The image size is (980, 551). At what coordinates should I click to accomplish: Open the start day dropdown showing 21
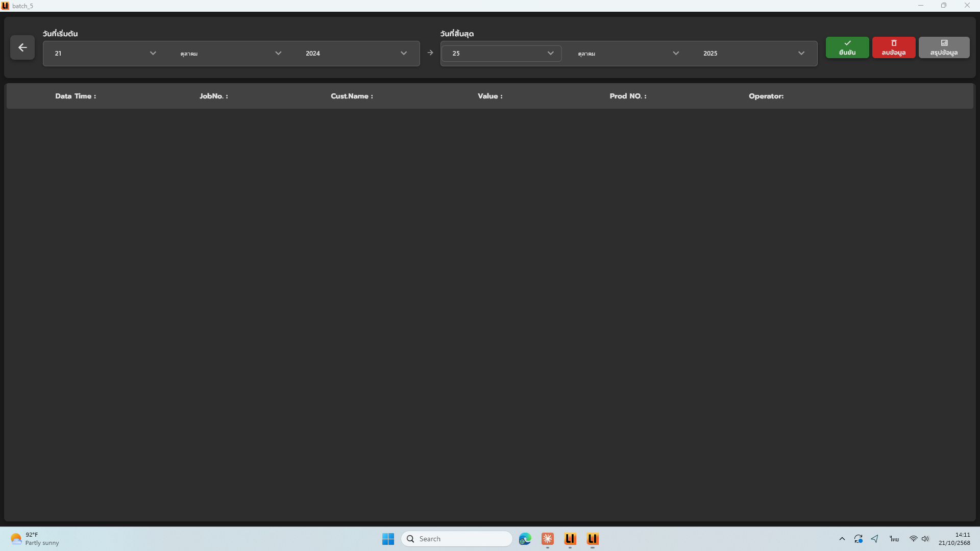pyautogui.click(x=105, y=54)
